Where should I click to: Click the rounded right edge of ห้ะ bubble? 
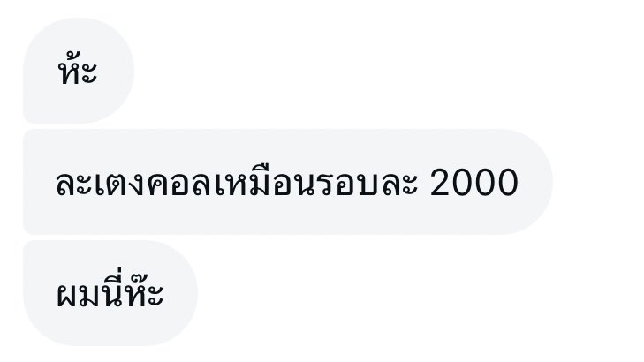[121, 70]
